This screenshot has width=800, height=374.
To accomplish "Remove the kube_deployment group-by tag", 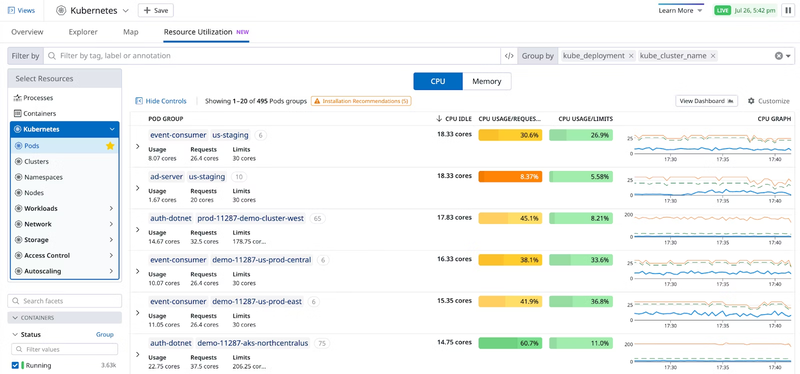I will pos(631,56).
